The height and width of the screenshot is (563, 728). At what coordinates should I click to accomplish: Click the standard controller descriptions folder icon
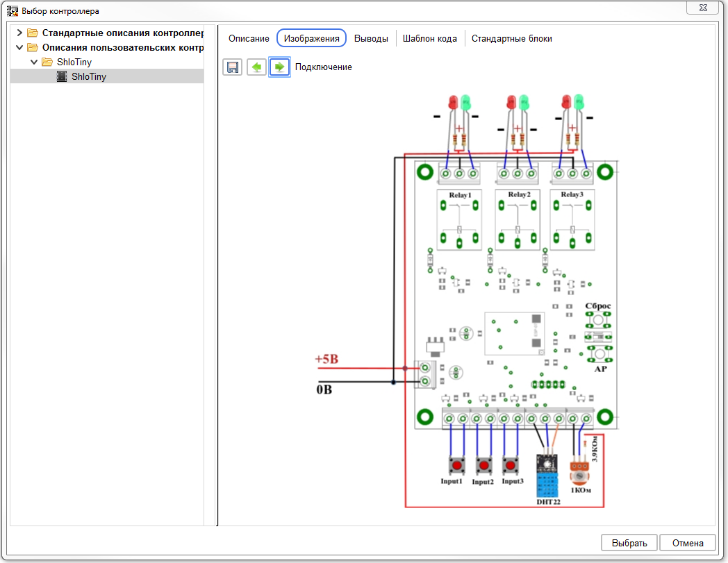tap(33, 33)
